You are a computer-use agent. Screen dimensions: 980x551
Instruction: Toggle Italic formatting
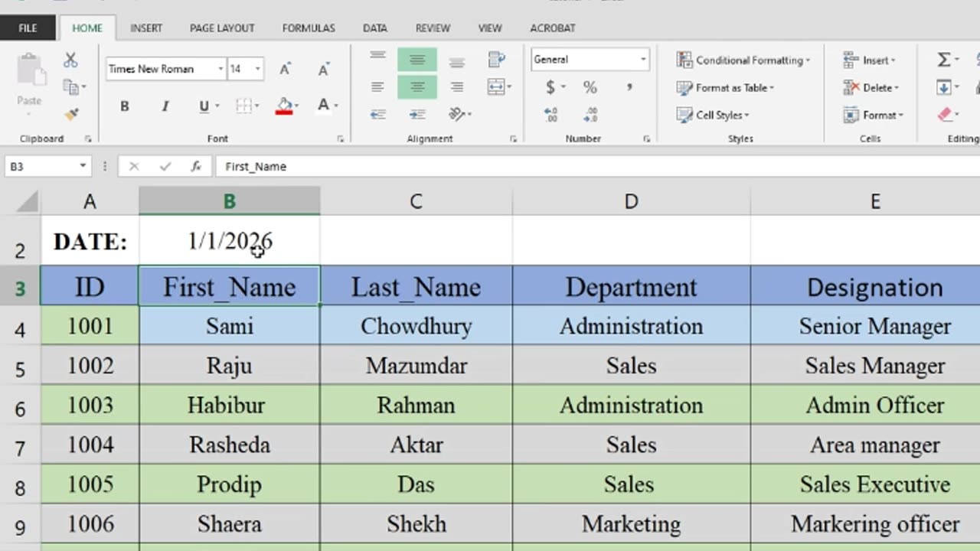165,106
